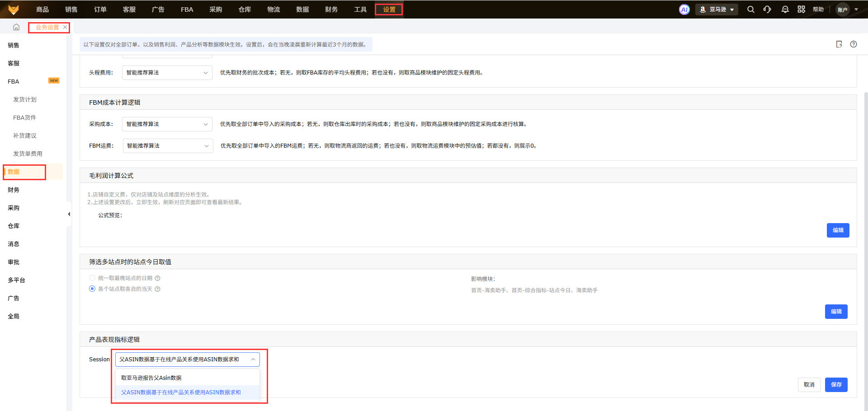Open 广告 in the top navigation
868x411 pixels.
tap(158, 9)
